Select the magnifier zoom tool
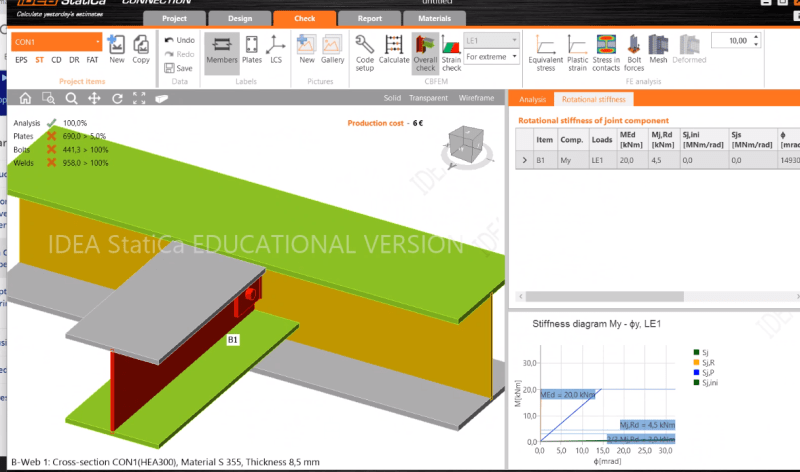The width and height of the screenshot is (800, 472). click(x=71, y=98)
